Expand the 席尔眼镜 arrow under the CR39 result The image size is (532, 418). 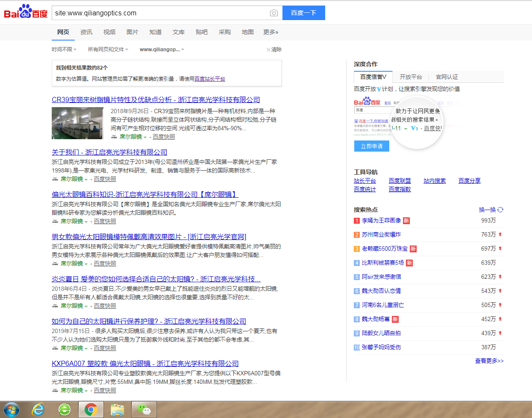(x=145, y=137)
